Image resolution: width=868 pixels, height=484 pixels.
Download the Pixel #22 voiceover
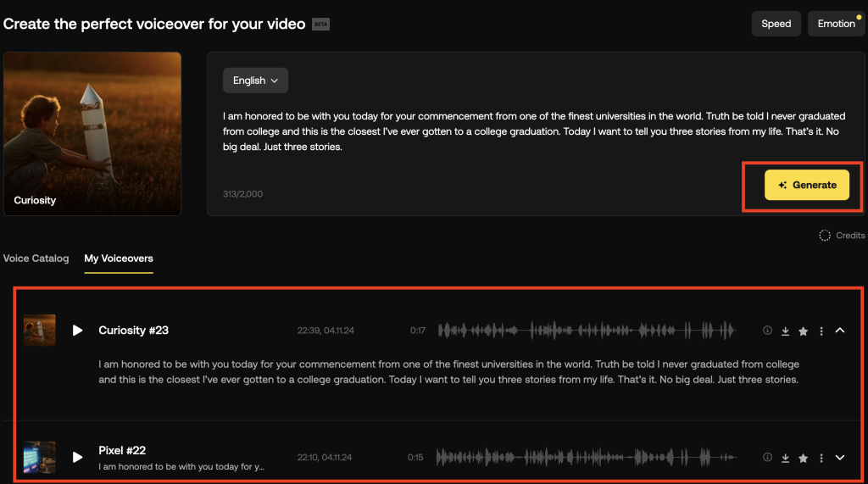tap(786, 458)
